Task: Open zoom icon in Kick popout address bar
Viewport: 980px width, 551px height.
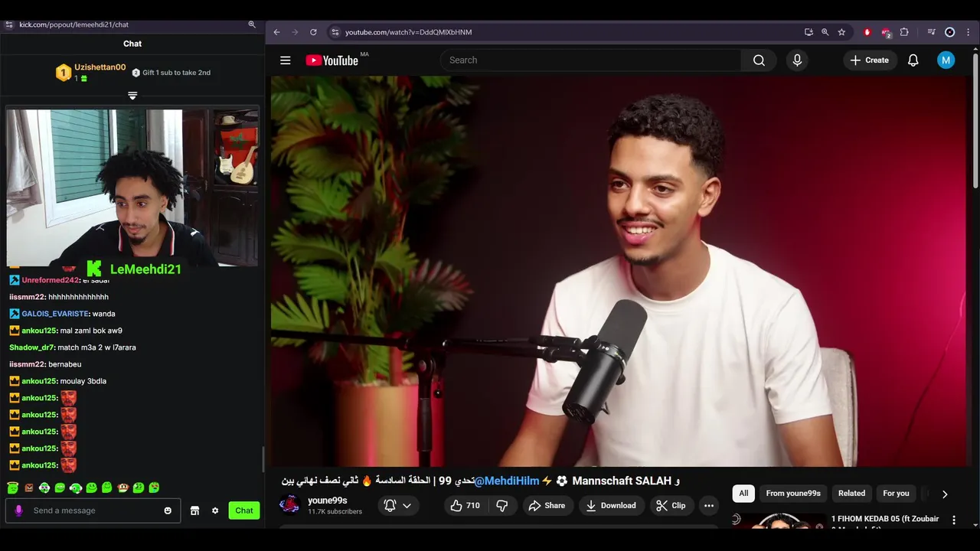Action: click(252, 24)
